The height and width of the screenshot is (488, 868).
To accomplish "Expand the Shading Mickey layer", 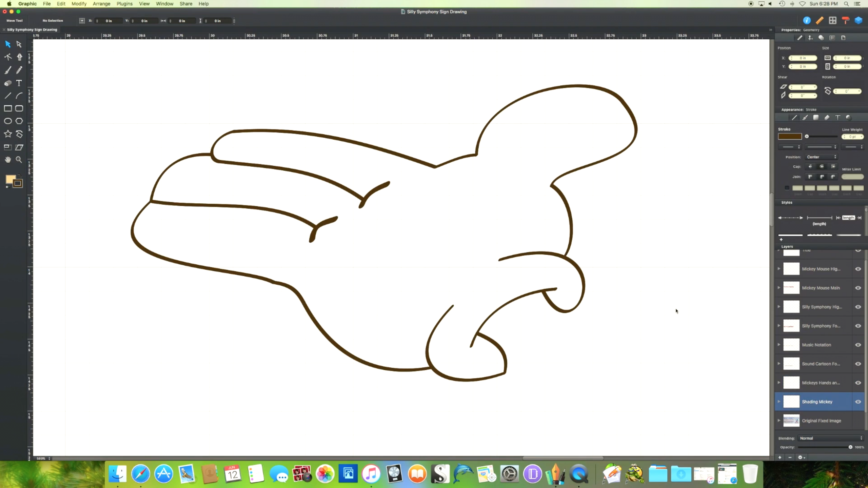I will point(779,401).
